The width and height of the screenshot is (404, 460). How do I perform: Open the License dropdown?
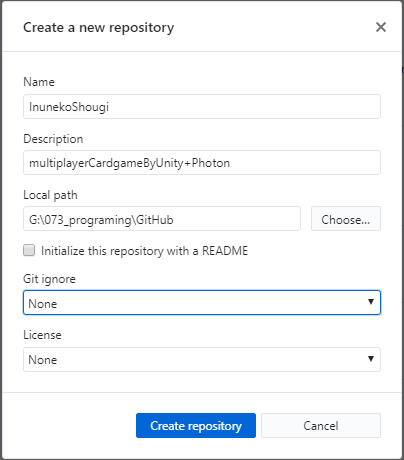[202, 359]
